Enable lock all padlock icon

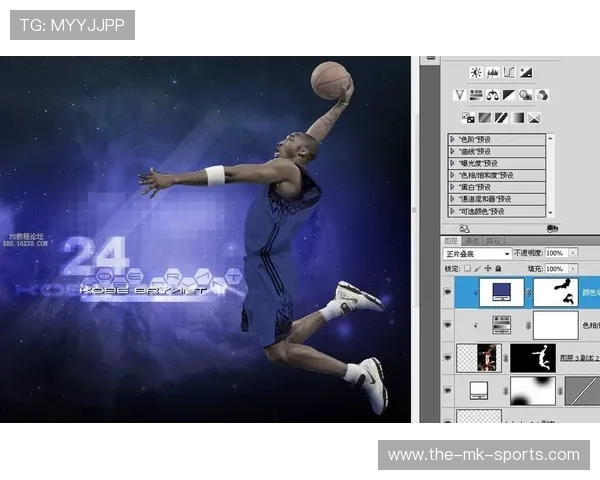coord(498,269)
